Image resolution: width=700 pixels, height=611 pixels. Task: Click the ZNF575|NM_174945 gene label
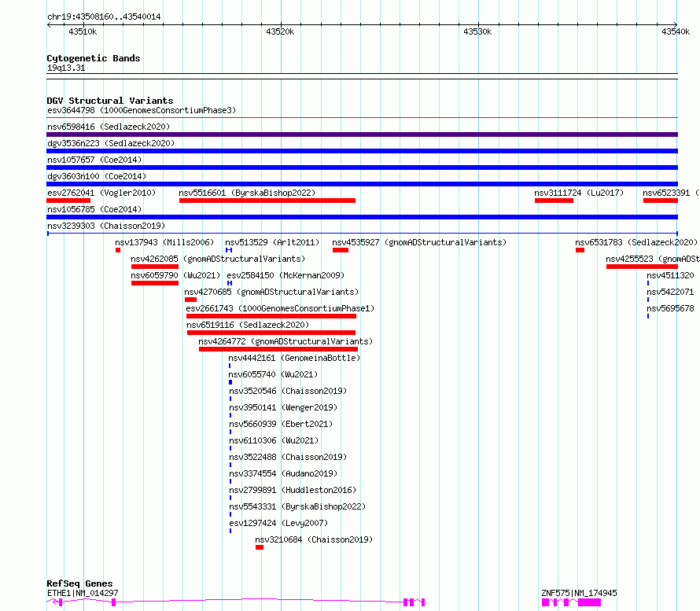[x=579, y=593]
